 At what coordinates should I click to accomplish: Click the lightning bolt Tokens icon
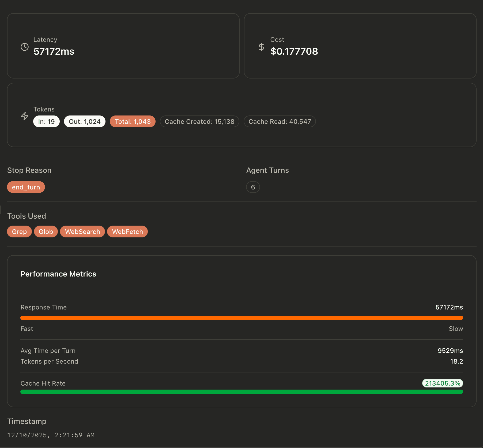tap(25, 116)
